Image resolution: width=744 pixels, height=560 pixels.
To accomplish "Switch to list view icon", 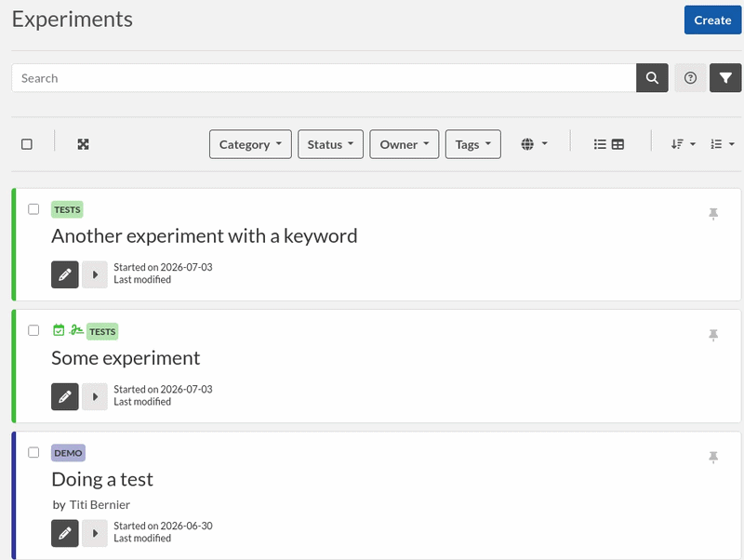I will 600,144.
